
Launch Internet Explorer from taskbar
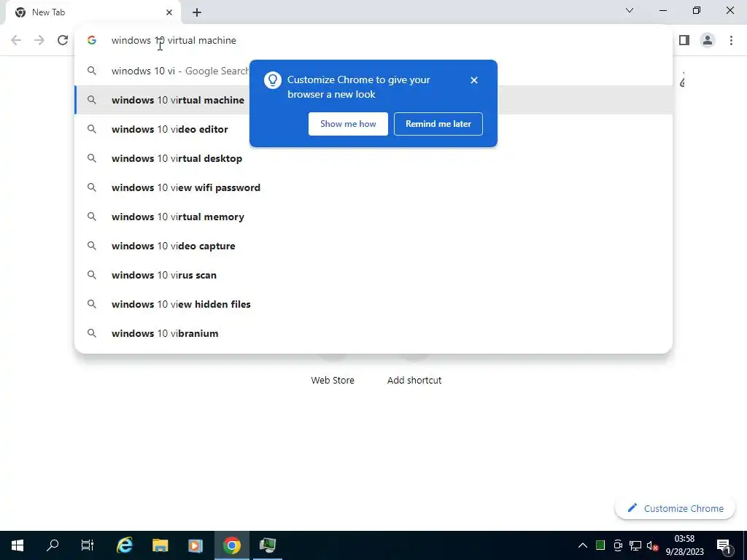pos(124,545)
